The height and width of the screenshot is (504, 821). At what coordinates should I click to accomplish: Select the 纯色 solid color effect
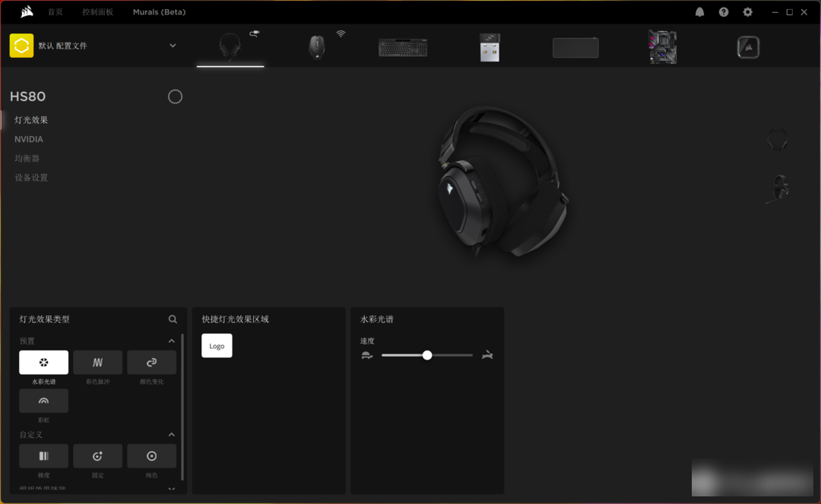151,456
